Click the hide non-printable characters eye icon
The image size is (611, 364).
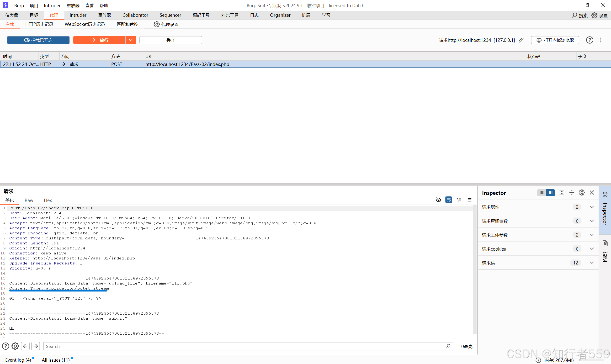(438, 200)
